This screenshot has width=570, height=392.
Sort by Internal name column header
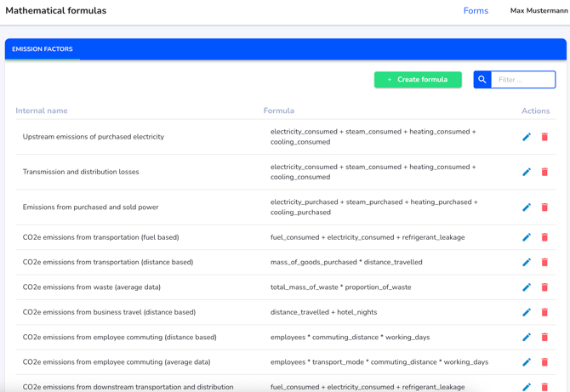[42, 111]
